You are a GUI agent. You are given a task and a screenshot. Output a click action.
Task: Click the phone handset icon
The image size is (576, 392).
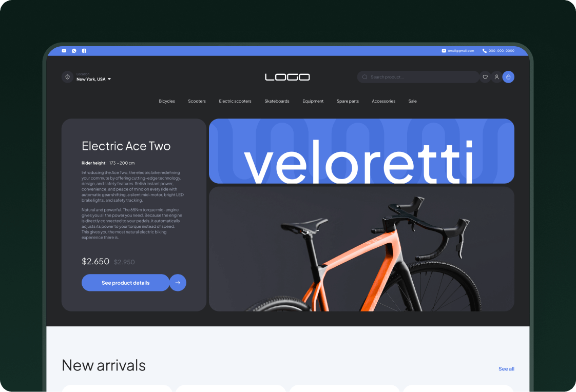click(x=485, y=51)
